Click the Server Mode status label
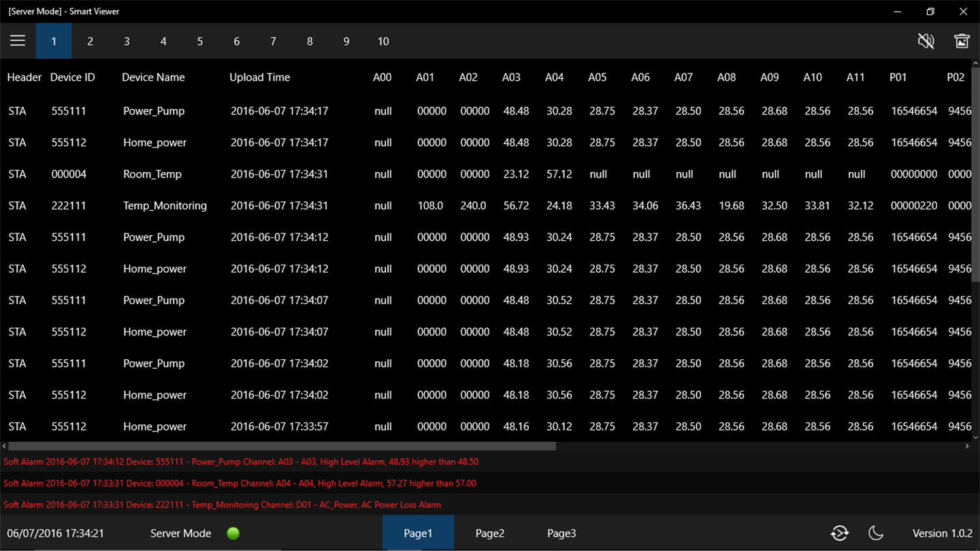The image size is (980, 551). 181,533
